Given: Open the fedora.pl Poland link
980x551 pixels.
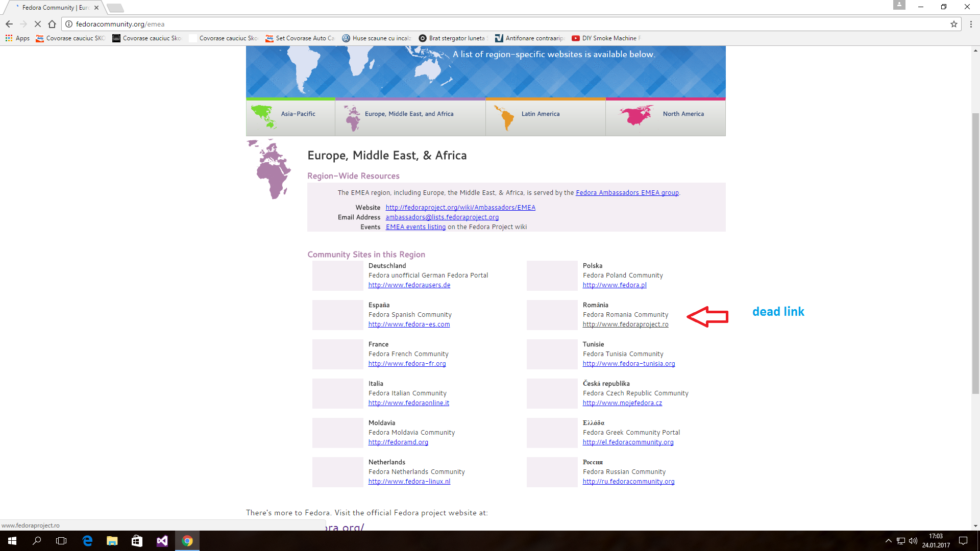Looking at the screenshot, I should (x=615, y=285).
